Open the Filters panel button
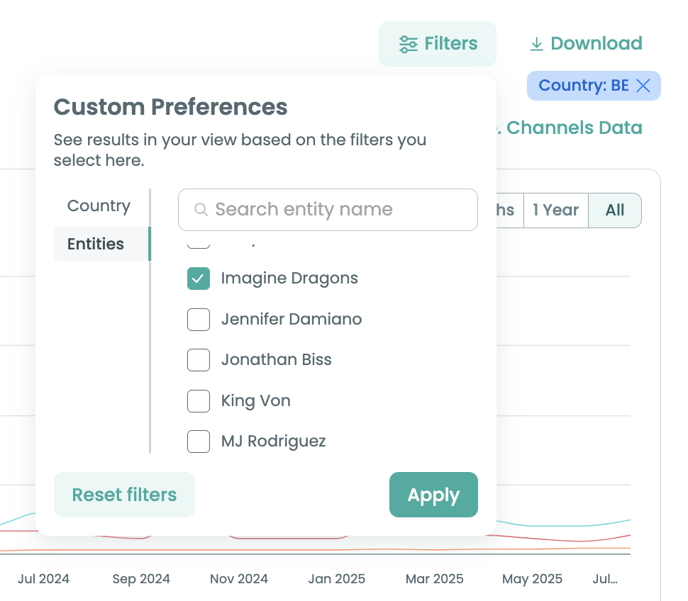The width and height of the screenshot is (688, 601). point(437,44)
